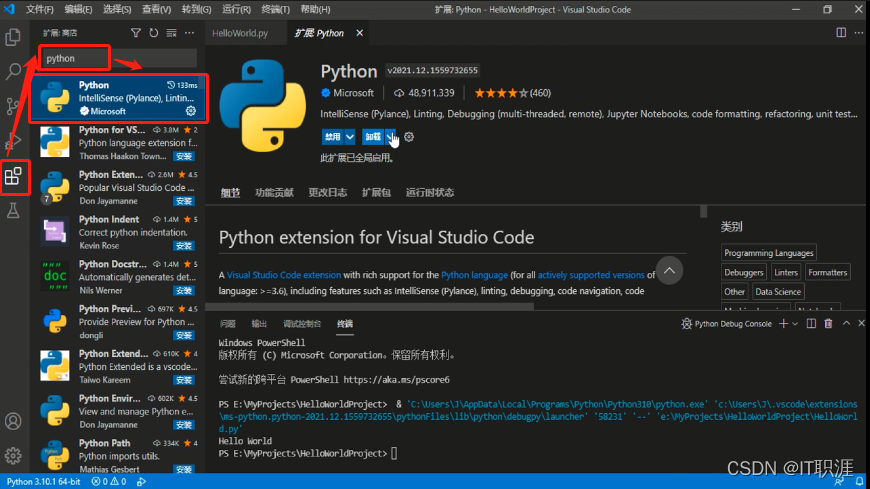Click the scroll-to-top arrow button

click(x=669, y=270)
